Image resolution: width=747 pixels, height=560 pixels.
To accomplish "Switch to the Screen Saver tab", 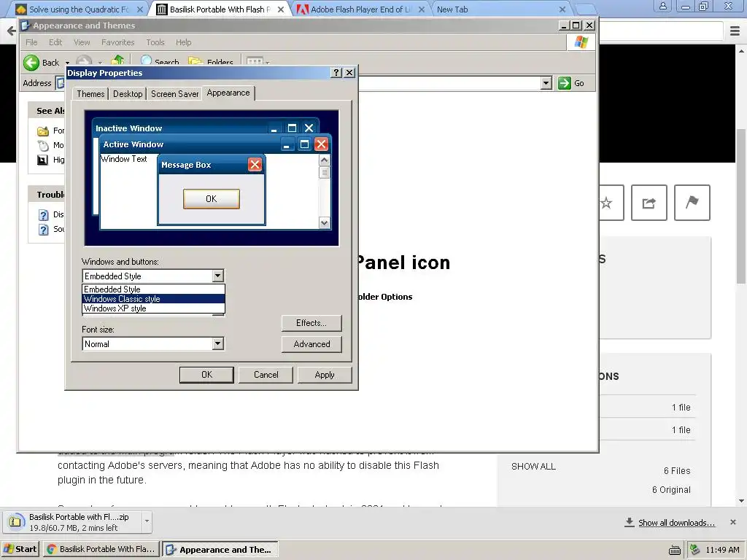I will [x=175, y=94].
